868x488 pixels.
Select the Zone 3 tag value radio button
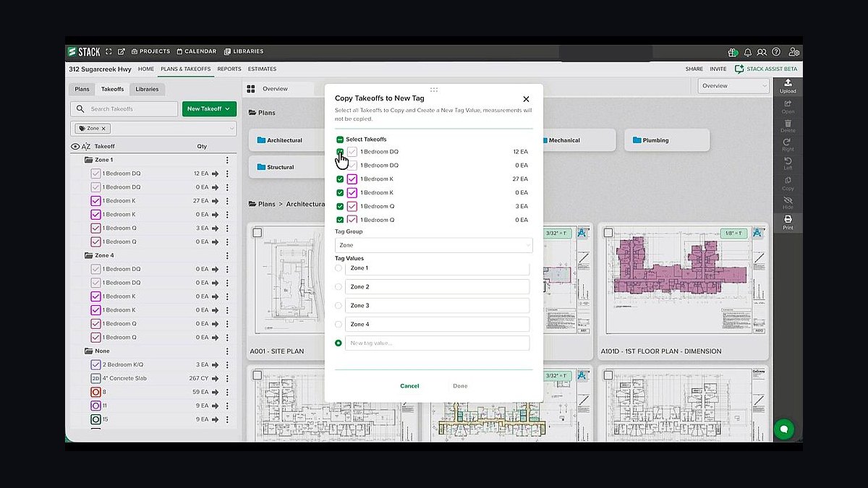pyautogui.click(x=339, y=306)
